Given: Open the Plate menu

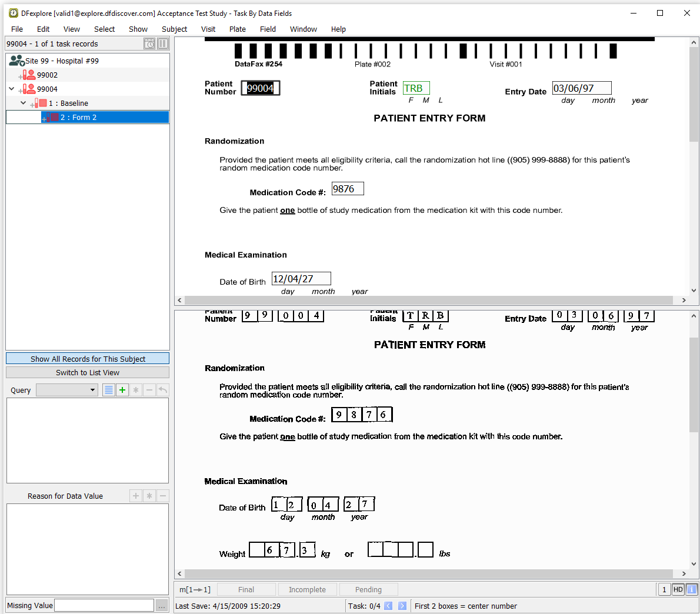Looking at the screenshot, I should (238, 29).
